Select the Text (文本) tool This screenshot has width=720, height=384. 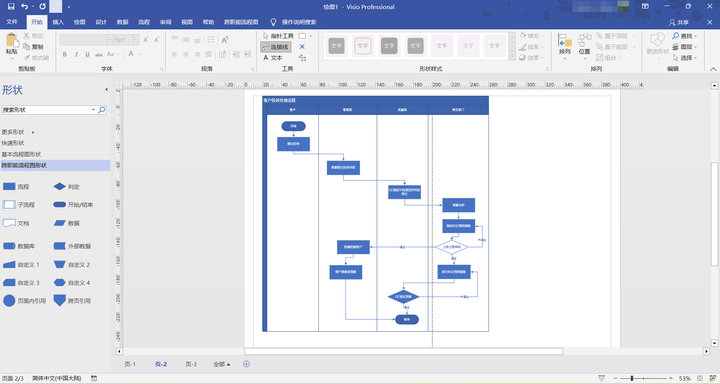click(273, 57)
